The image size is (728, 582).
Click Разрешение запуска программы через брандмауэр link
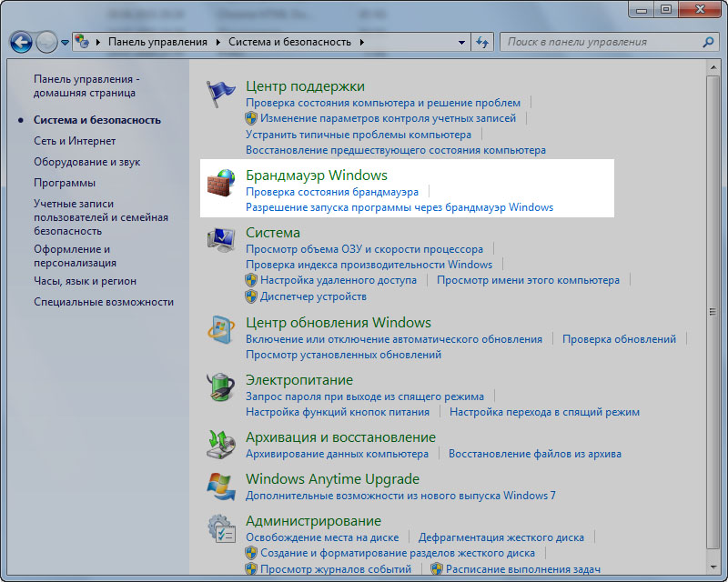[399, 207]
